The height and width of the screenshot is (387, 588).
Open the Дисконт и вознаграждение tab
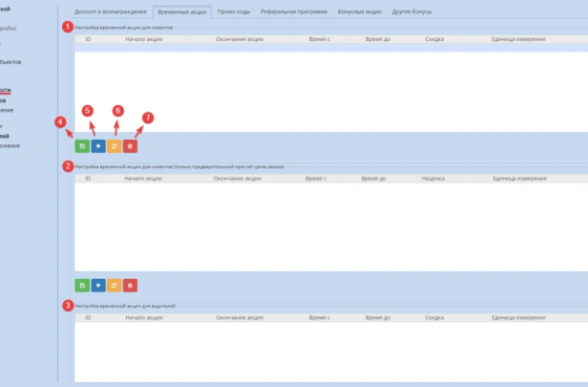click(111, 11)
